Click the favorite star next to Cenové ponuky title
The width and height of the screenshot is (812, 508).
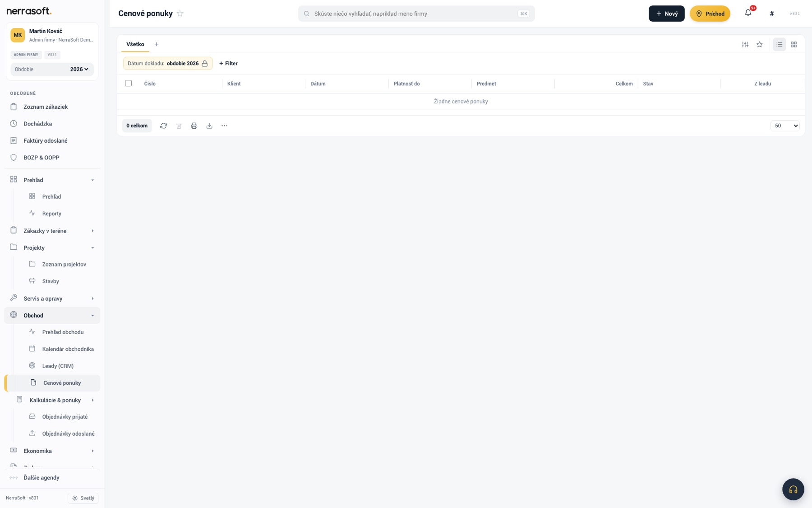pos(180,14)
